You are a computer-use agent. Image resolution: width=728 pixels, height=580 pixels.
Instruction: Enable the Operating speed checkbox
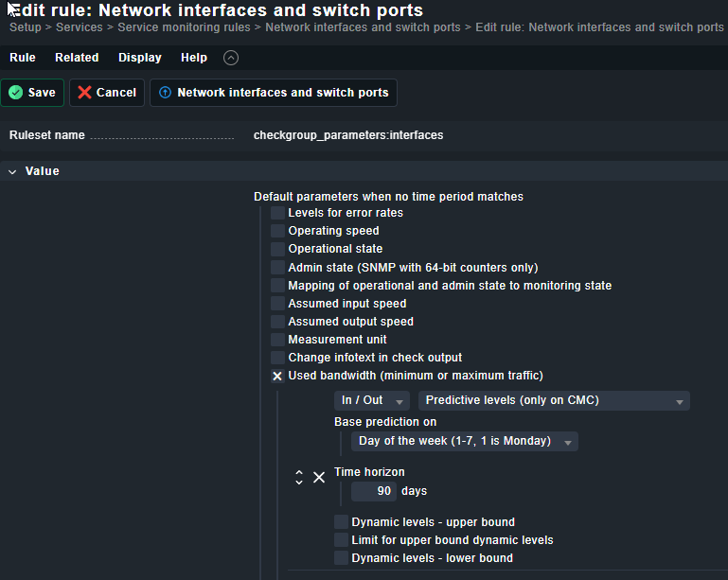coord(277,231)
